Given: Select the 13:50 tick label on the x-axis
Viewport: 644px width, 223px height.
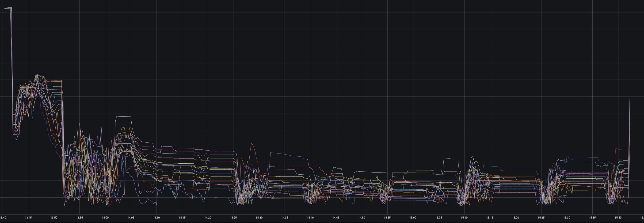Looking at the screenshot, I should pyautogui.click(x=54, y=218).
